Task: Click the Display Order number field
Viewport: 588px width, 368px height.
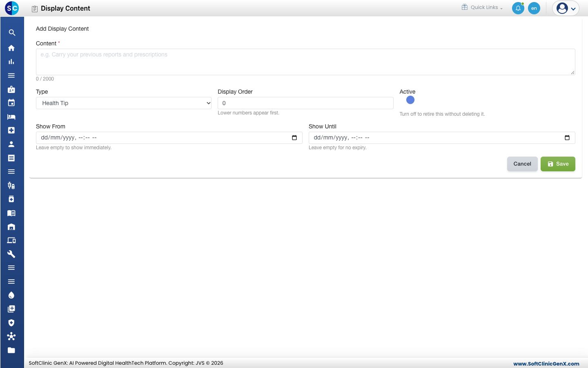Action: click(x=305, y=103)
